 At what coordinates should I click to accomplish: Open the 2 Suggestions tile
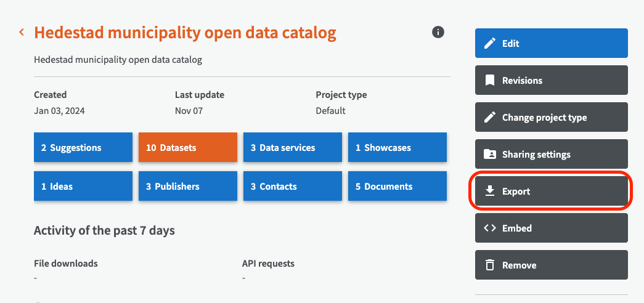coord(83,148)
